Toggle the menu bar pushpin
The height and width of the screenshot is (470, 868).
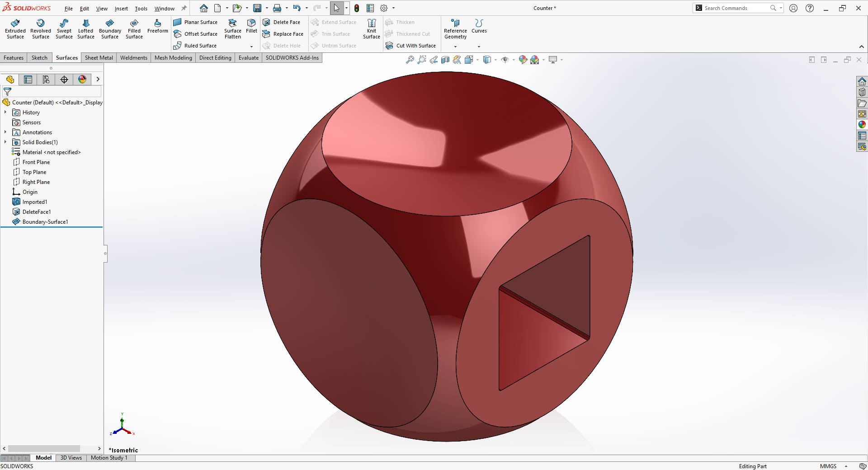coord(183,8)
